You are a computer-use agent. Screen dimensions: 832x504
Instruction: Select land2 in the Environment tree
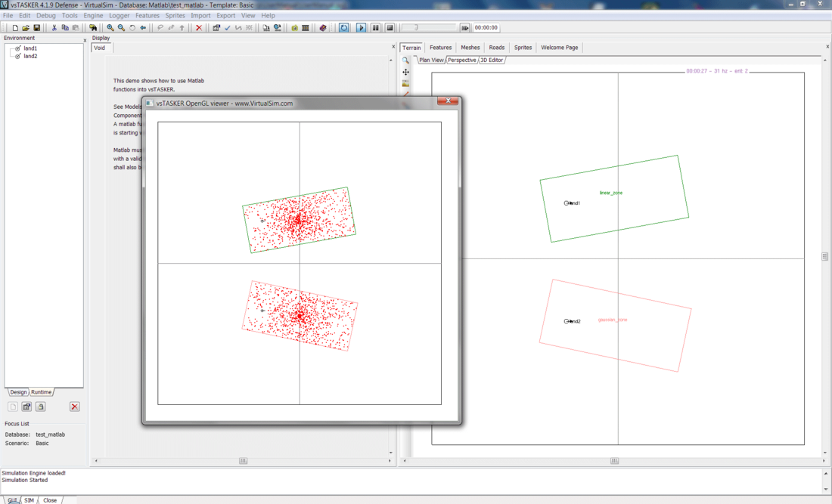pyautogui.click(x=30, y=56)
